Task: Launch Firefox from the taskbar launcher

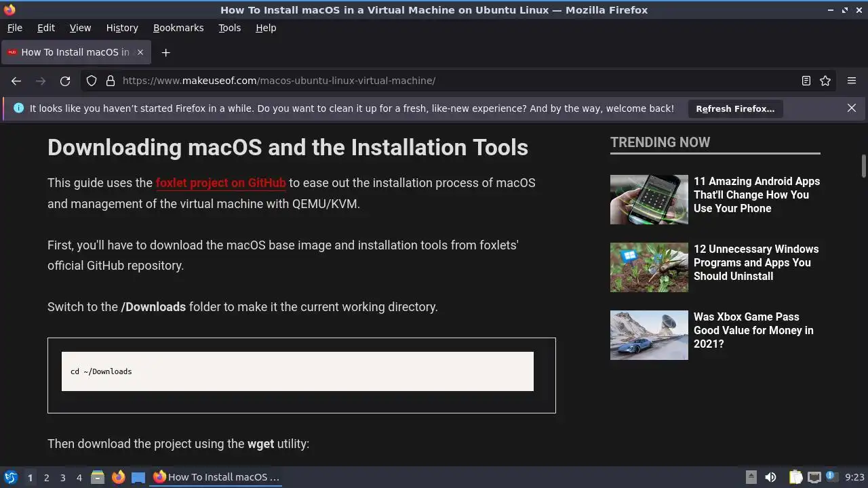Action: [x=118, y=477]
